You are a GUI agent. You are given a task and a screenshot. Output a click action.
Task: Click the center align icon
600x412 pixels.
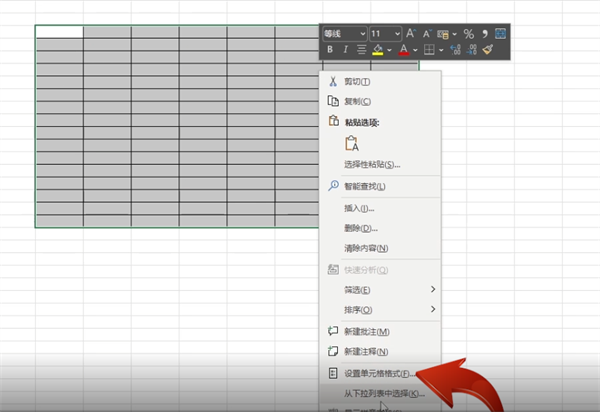point(361,49)
